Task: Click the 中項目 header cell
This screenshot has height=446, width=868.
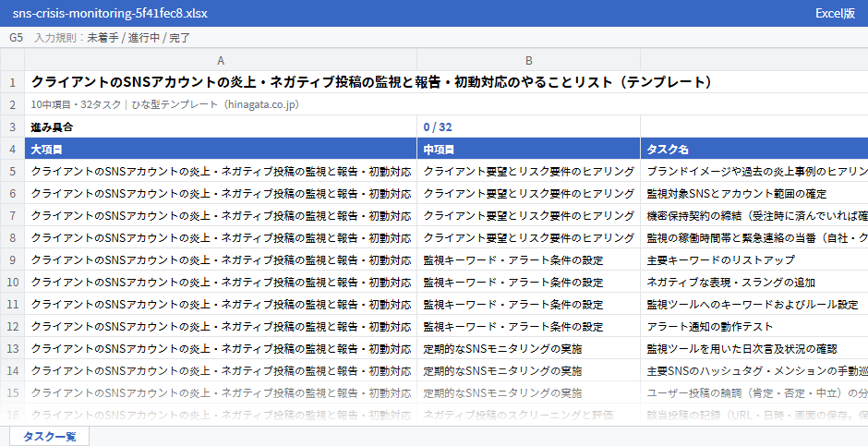Action: click(529, 150)
